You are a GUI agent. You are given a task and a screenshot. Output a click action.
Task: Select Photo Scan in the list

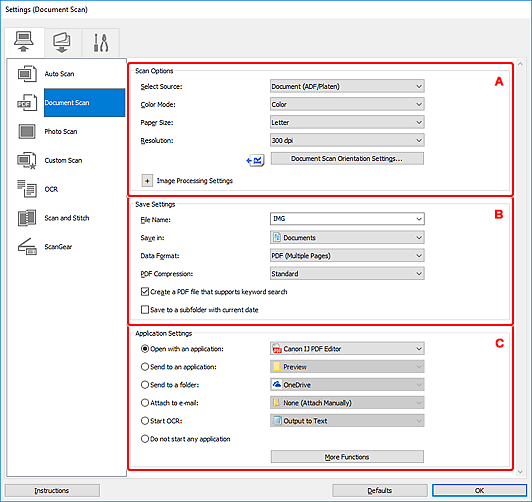[x=61, y=131]
